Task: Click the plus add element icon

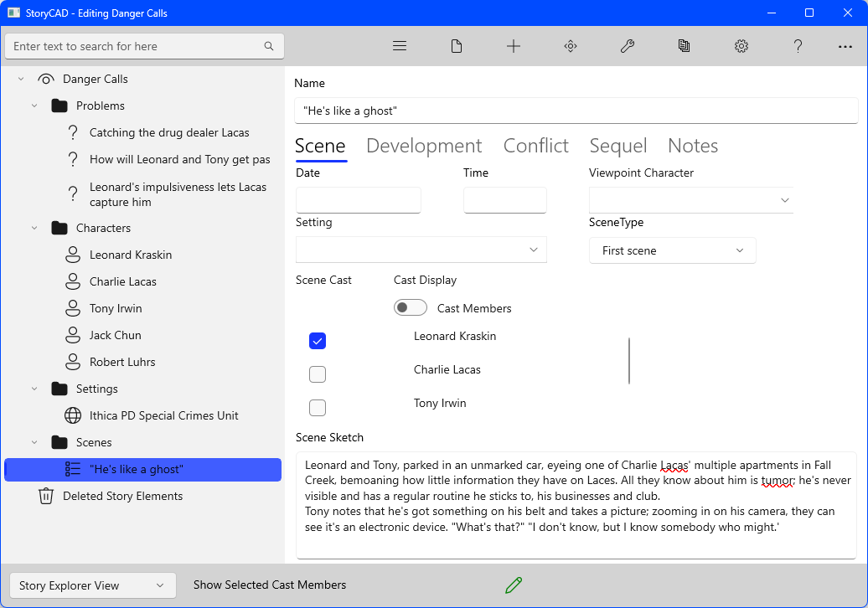Action: click(514, 47)
